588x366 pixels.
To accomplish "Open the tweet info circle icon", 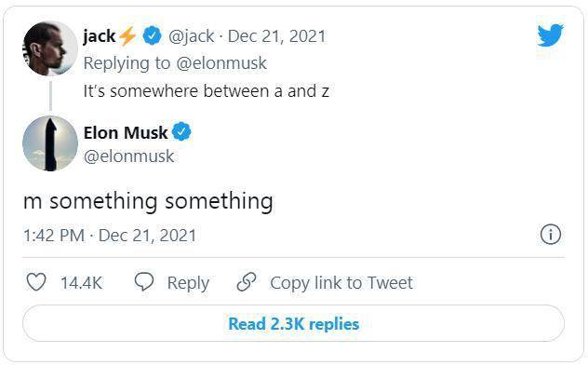I will [551, 235].
